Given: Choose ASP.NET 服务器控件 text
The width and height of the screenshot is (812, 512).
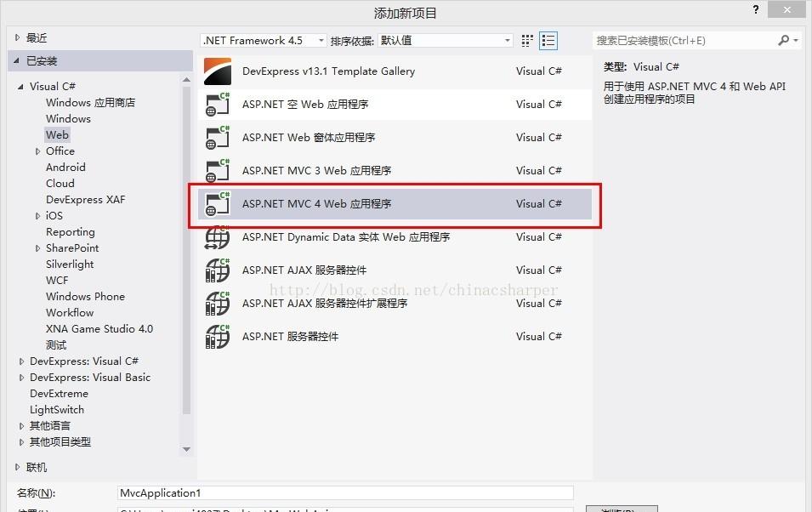Looking at the screenshot, I should 290,336.
